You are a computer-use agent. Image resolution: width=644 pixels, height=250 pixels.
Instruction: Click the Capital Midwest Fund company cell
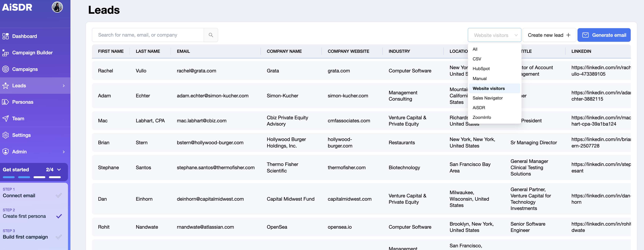tap(291, 199)
